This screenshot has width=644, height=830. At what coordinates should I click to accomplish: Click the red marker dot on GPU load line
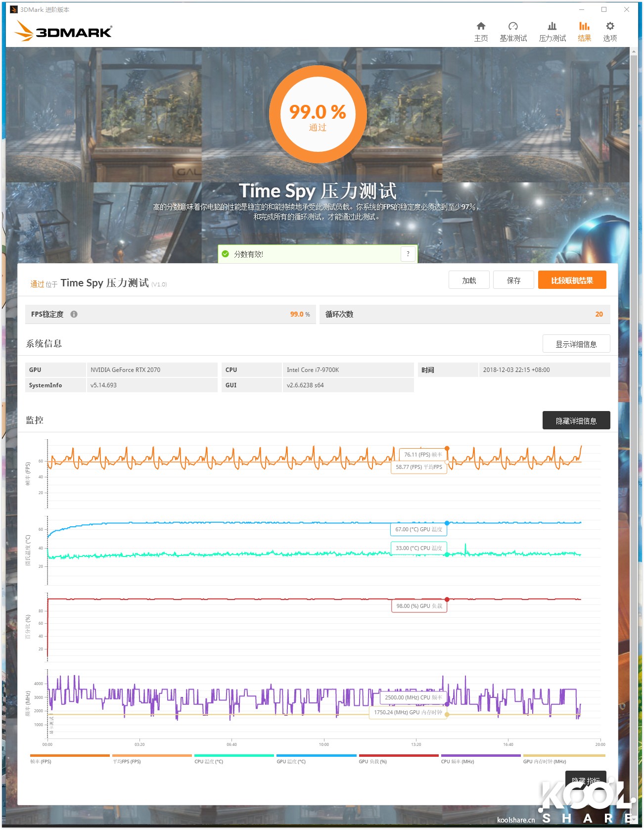click(447, 599)
